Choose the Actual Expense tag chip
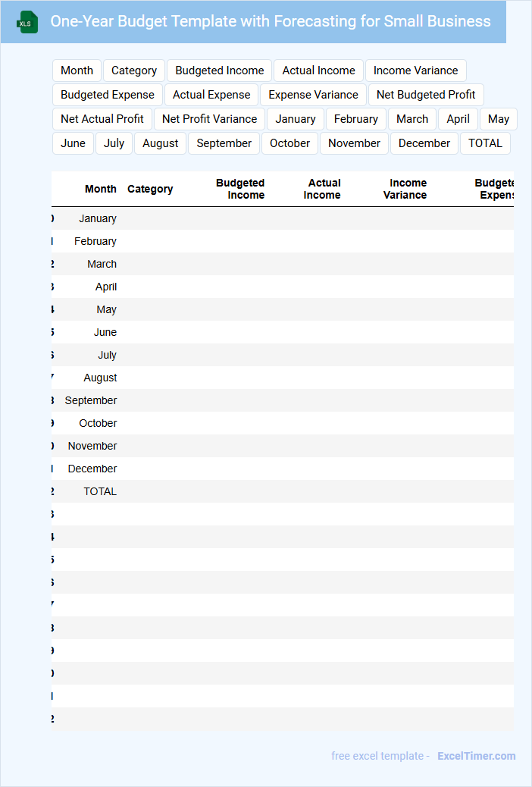The image size is (532, 787). pos(211,95)
